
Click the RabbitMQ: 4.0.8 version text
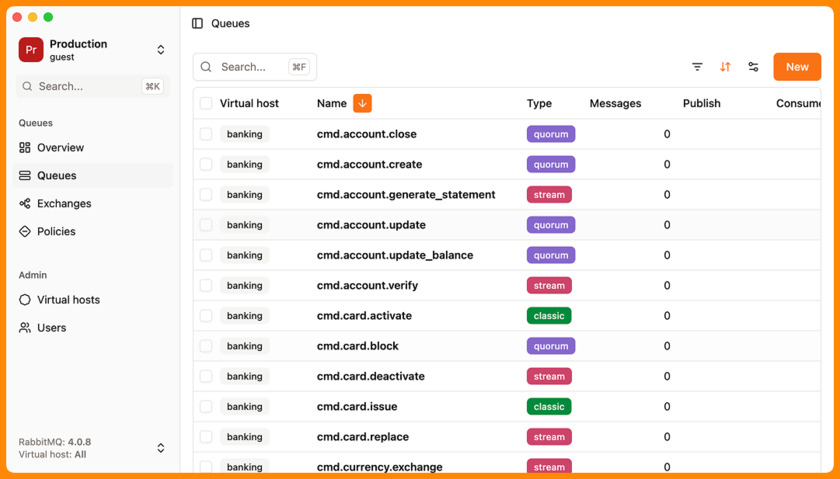point(55,442)
